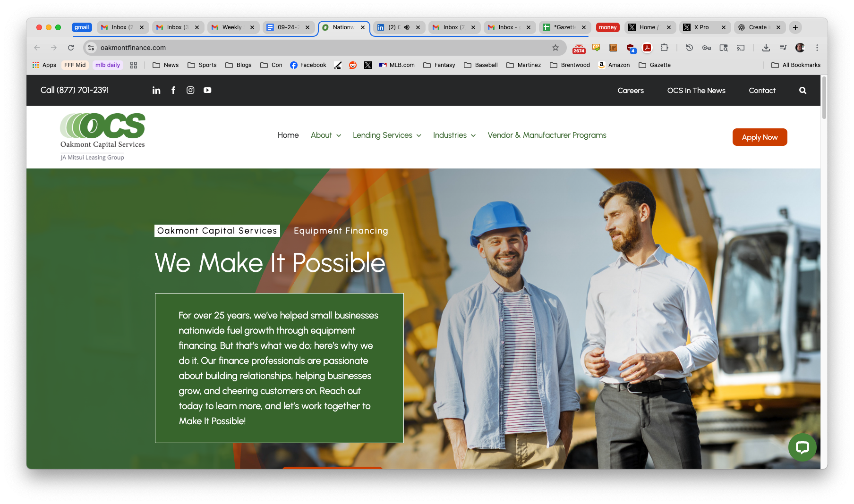Open the browser extensions puzzle icon
The height and width of the screenshot is (504, 854).
coord(664,48)
